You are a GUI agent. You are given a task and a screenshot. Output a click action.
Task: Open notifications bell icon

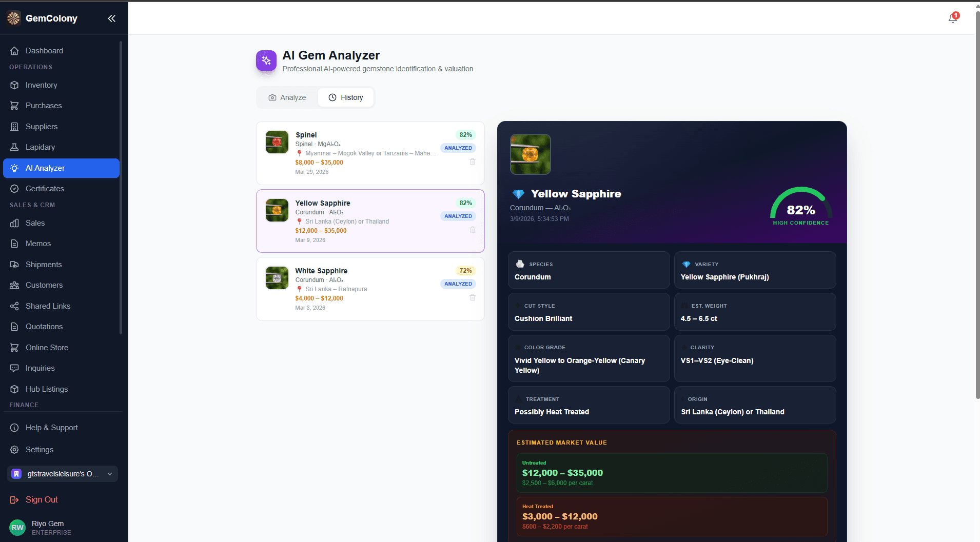[953, 18]
